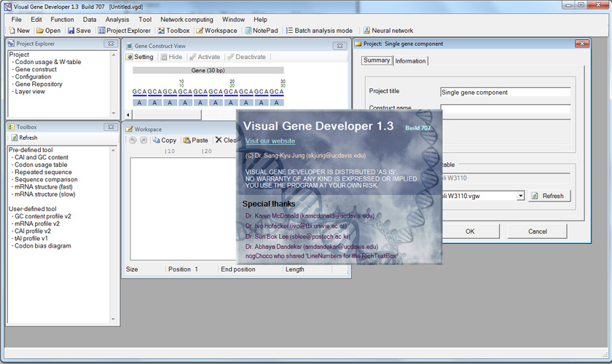Select CAI profile v2 tool
The width and height of the screenshot is (612, 364).
33,231
